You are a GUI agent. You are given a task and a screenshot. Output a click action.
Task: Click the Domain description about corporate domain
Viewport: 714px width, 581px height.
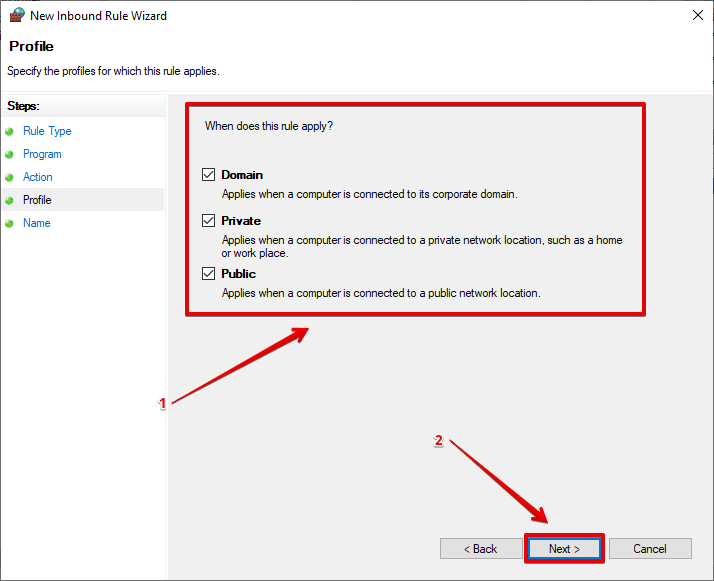(x=370, y=194)
